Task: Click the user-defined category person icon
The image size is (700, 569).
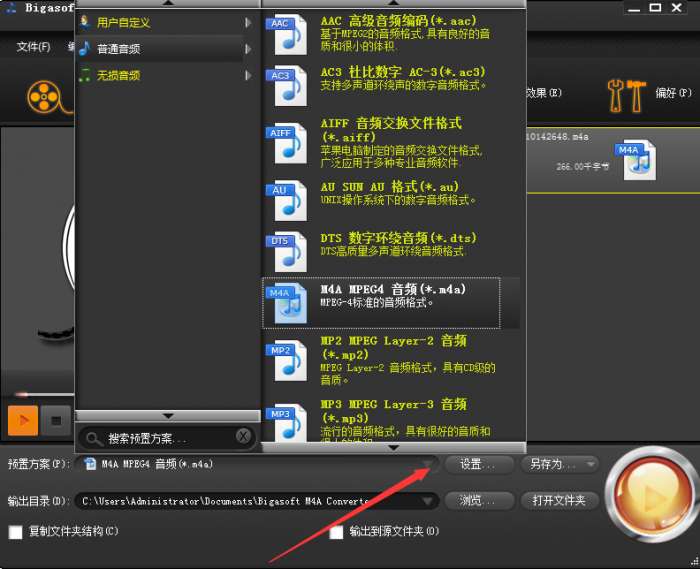Action: (84, 22)
